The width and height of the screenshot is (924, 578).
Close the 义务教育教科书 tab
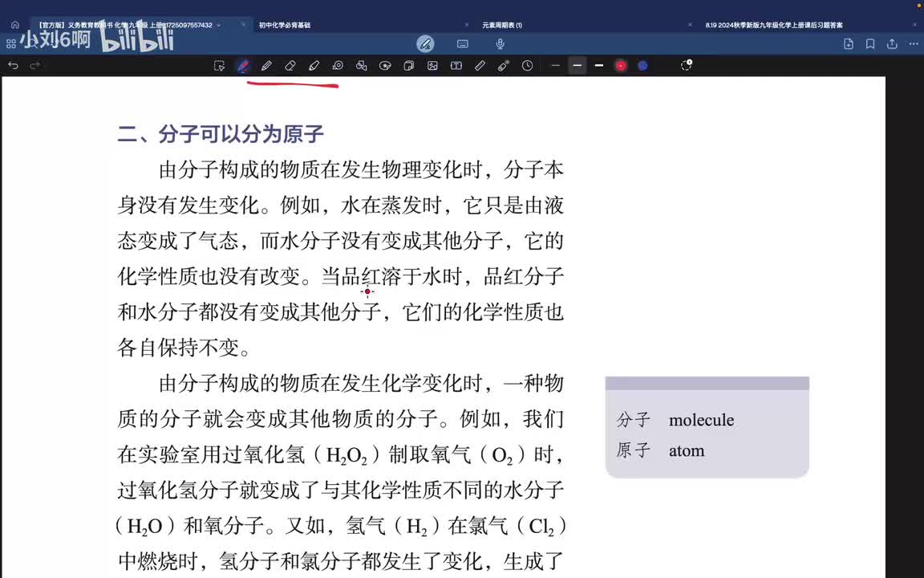[x=243, y=25]
